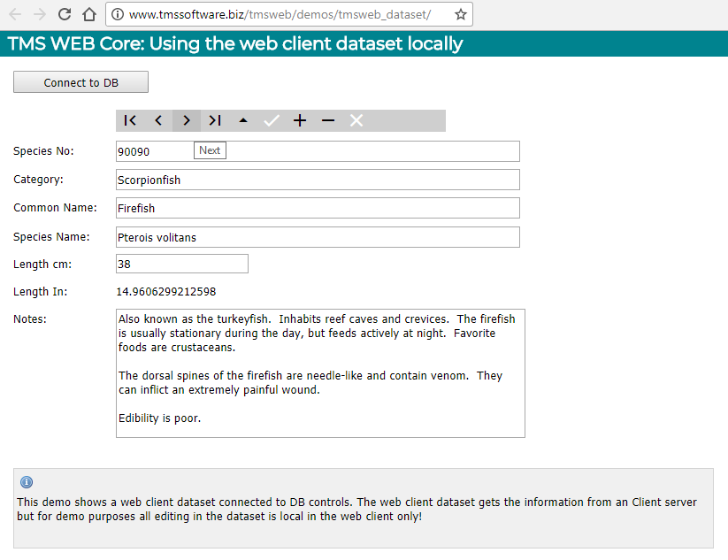View site info icon in address bar
Image resolution: width=728 pixels, height=560 pixels.
118,14
